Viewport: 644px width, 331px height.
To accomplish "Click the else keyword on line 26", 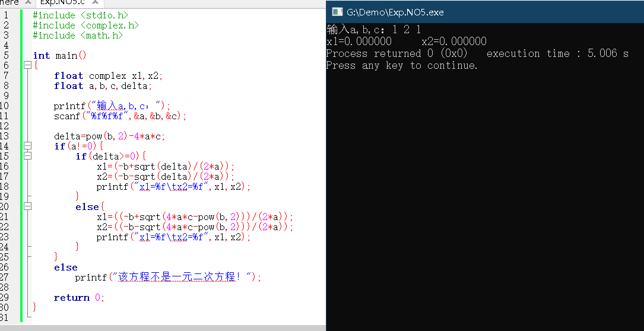I will coord(66,268).
